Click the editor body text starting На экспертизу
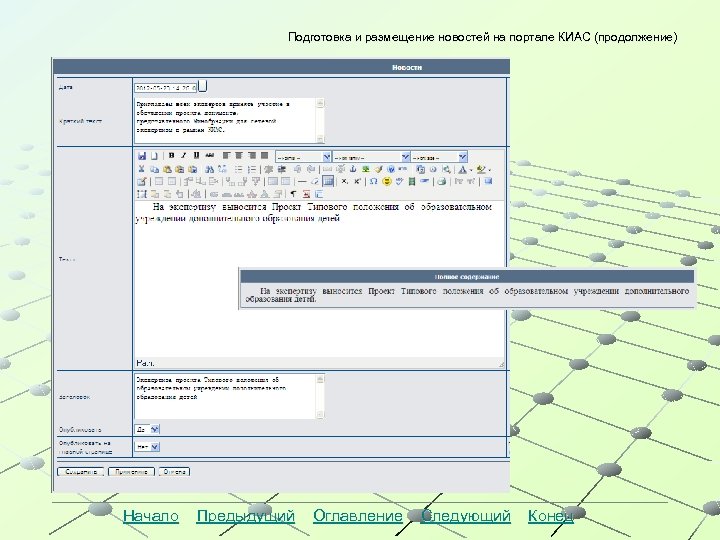 tap(314, 213)
